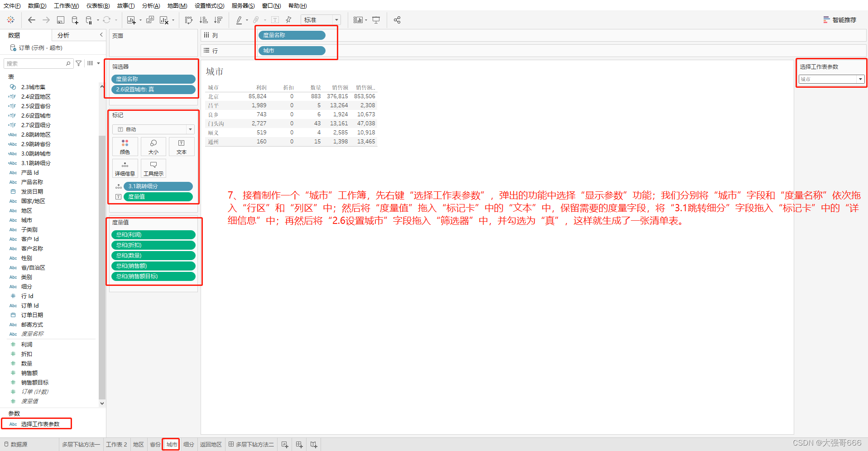Click the sort ascending icon
The image size is (868, 451).
click(x=204, y=20)
